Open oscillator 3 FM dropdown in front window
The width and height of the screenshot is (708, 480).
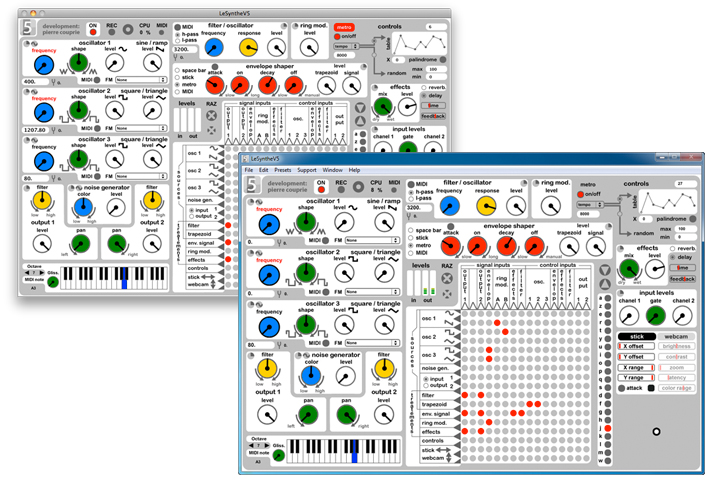372,343
